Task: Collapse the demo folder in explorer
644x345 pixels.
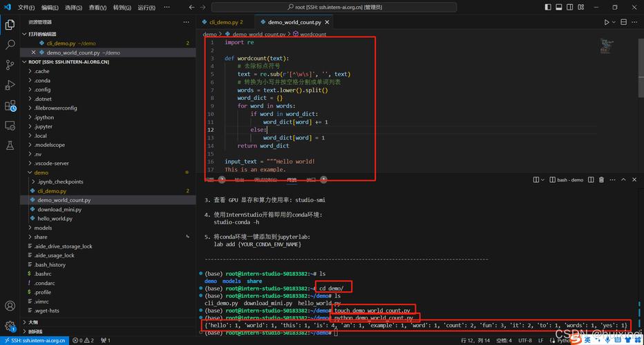Action: (40, 172)
